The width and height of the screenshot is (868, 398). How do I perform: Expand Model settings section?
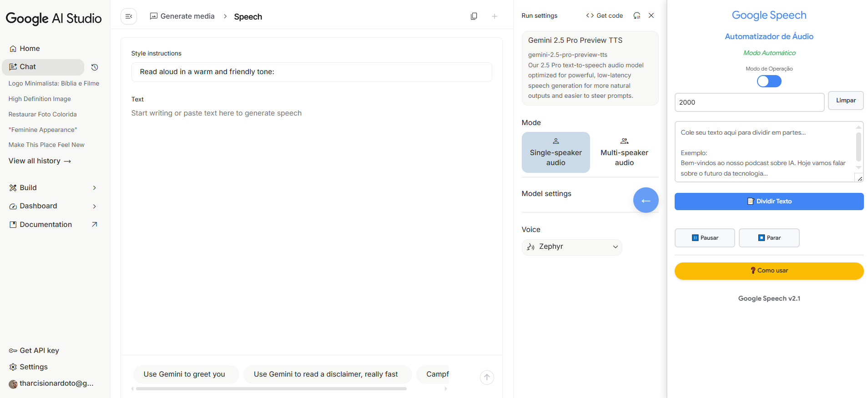(546, 194)
